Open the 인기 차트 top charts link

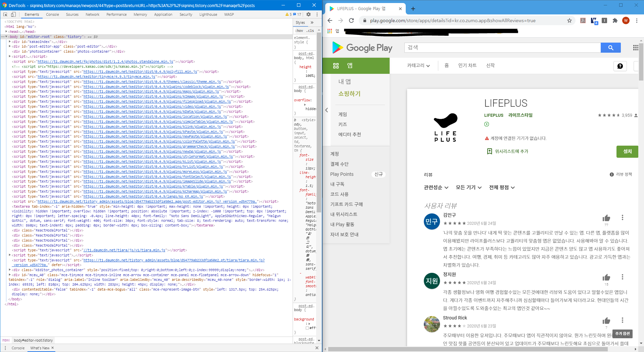[467, 65]
